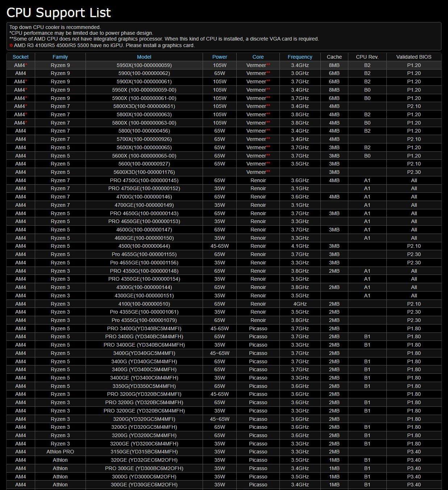This screenshot has width=448, height=490.
Task: Select the 5700X(100-000000926) model cell
Action: pos(144,139)
